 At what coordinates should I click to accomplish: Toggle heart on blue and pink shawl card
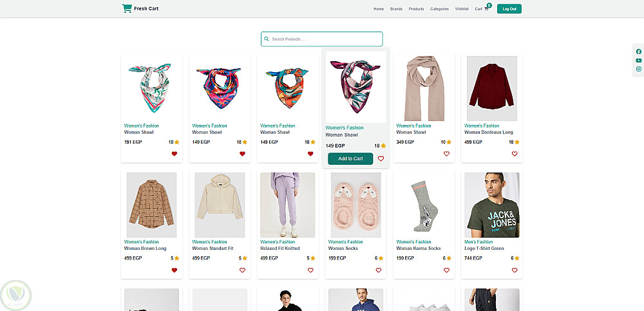[x=242, y=154]
